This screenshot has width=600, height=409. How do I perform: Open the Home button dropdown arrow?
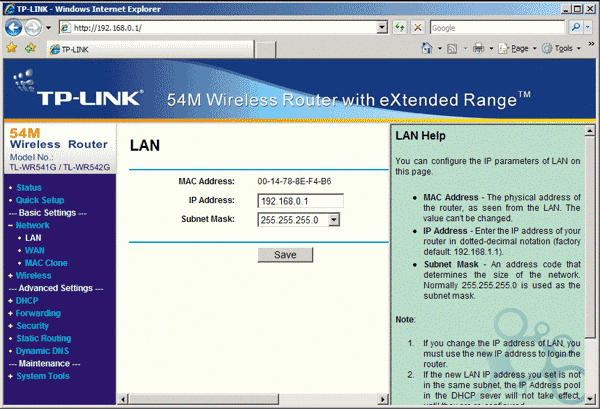coord(440,49)
